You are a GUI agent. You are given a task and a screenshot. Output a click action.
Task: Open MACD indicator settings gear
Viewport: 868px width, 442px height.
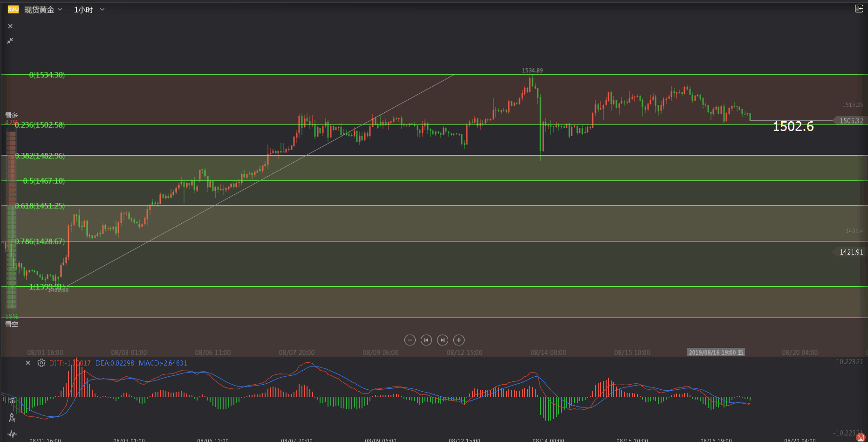pyautogui.click(x=41, y=363)
